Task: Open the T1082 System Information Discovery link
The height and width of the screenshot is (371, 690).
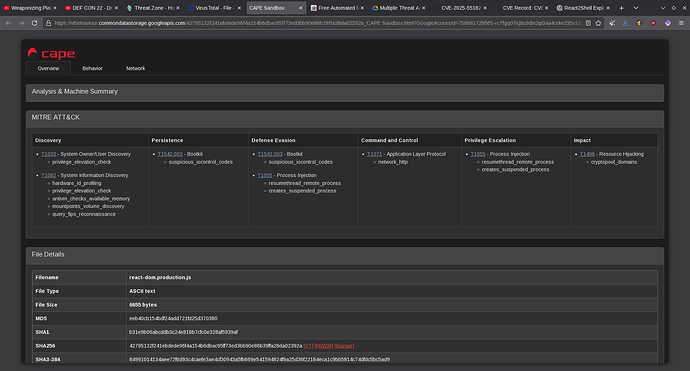Action: (48, 175)
